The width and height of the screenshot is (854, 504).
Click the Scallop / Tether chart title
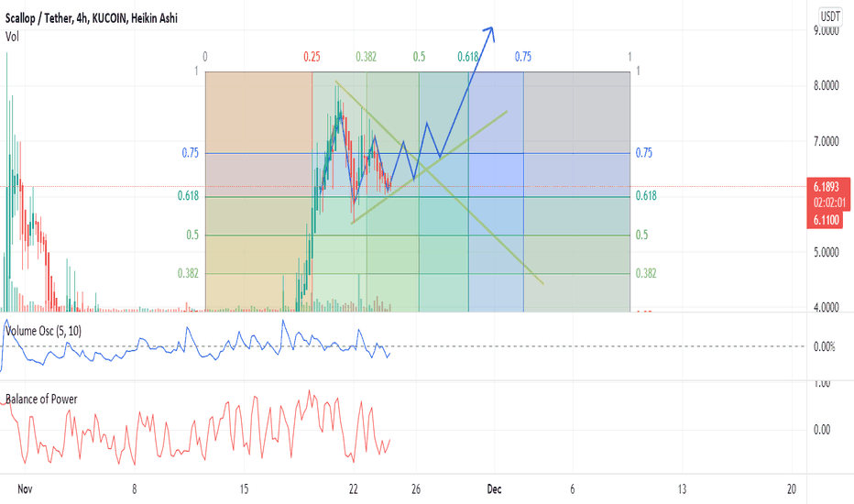[92, 18]
